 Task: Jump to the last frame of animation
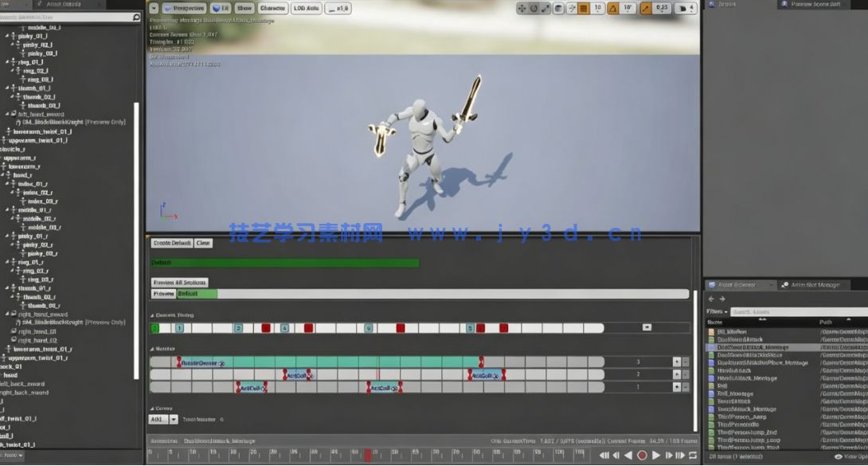click(x=681, y=456)
